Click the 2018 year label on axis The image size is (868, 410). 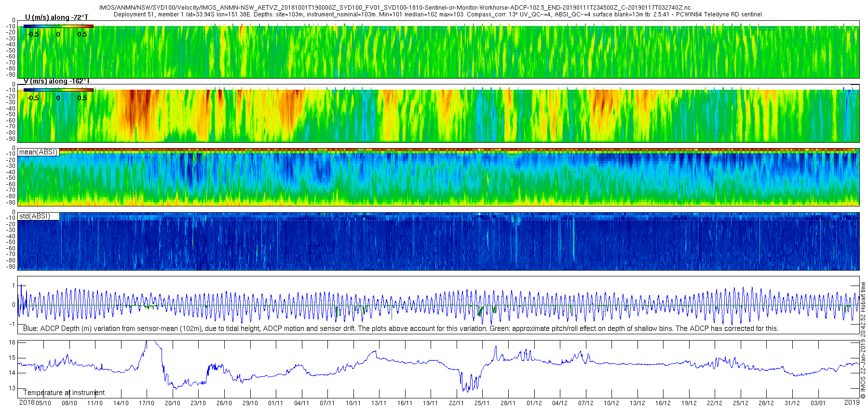[27, 403]
